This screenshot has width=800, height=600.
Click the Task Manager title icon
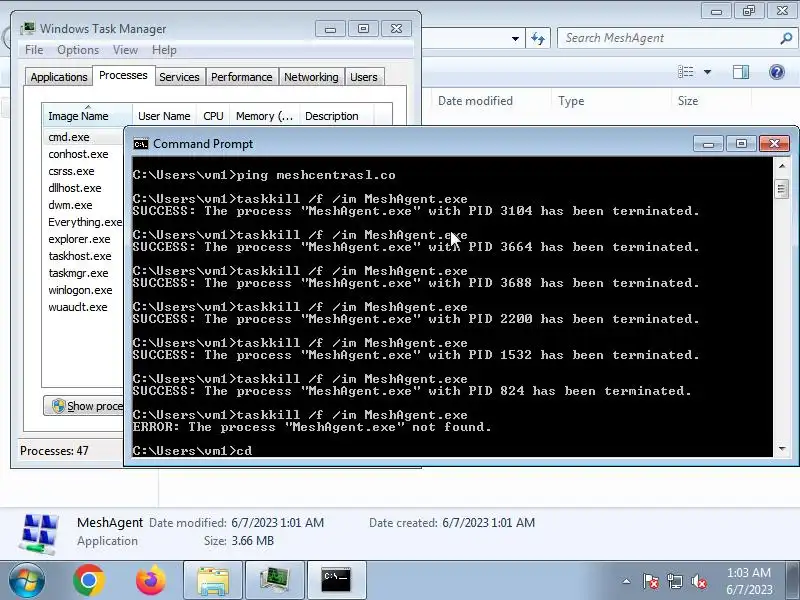click(x=28, y=29)
